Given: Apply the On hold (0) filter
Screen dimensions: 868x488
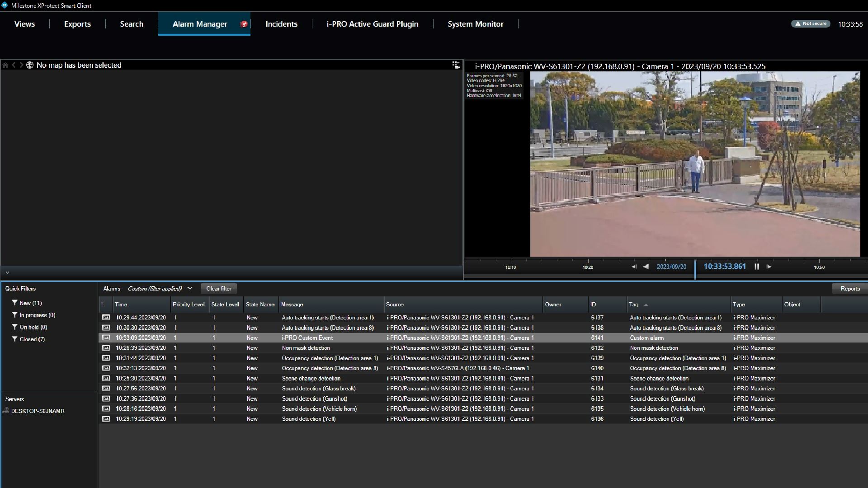Looking at the screenshot, I should point(30,327).
